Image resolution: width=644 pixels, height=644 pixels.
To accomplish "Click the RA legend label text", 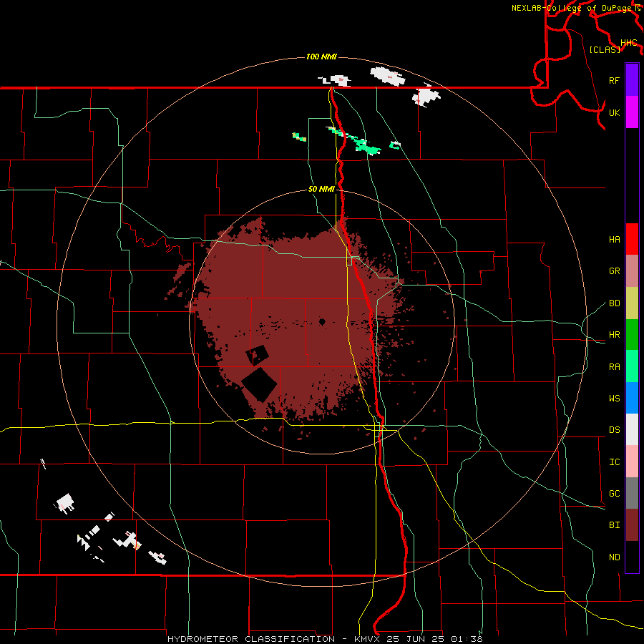I will point(615,367).
